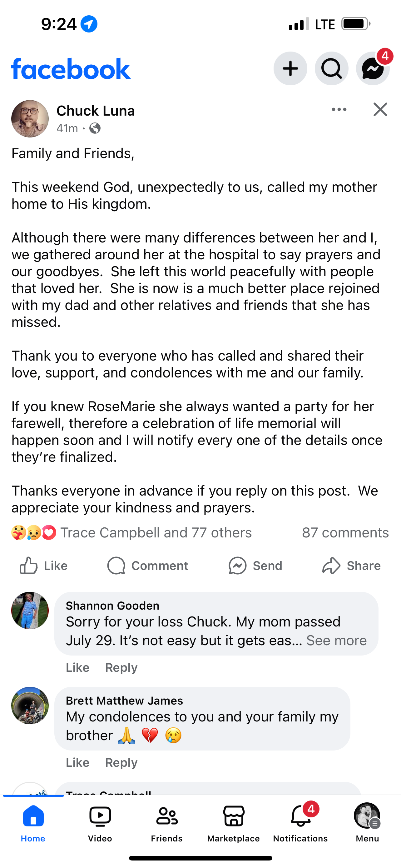Image resolution: width=401 pixels, height=868 pixels.
Task: Open post options three-dot menu
Action: click(339, 109)
